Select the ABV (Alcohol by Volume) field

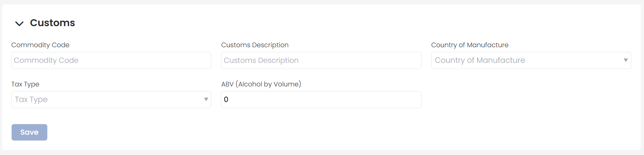point(321,99)
